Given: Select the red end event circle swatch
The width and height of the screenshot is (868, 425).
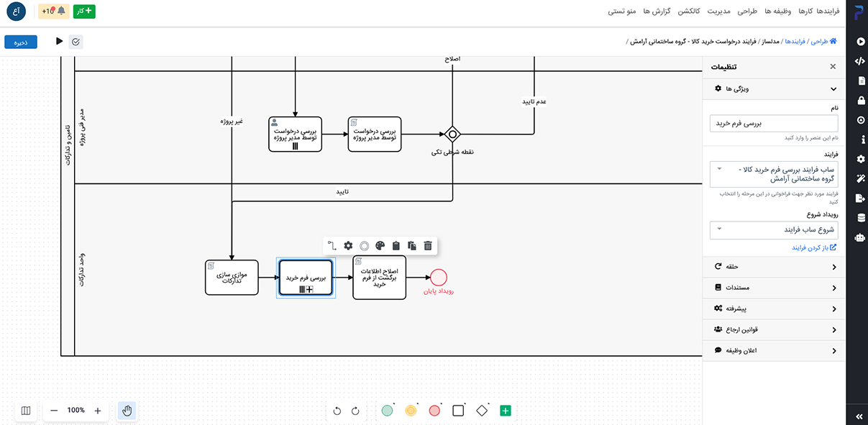Looking at the screenshot, I should [434, 411].
